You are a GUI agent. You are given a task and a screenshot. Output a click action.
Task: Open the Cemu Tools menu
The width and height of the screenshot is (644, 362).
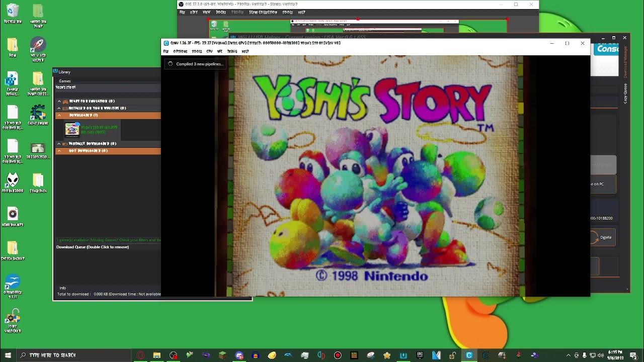click(x=197, y=51)
